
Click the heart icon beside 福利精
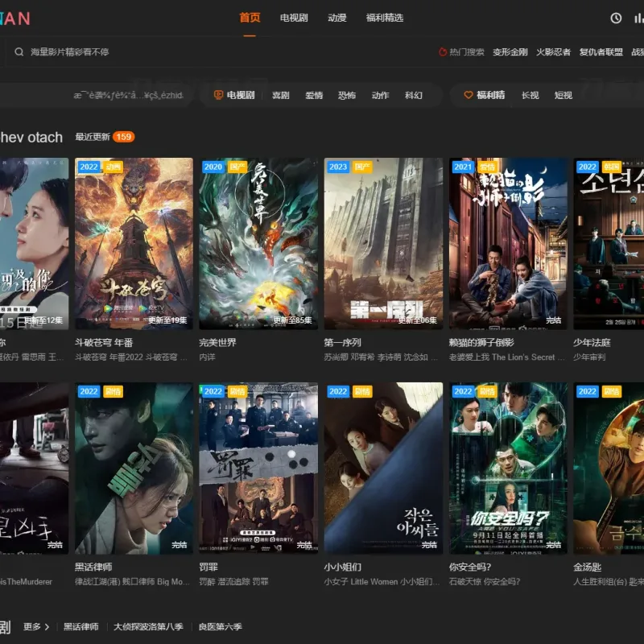tap(469, 95)
